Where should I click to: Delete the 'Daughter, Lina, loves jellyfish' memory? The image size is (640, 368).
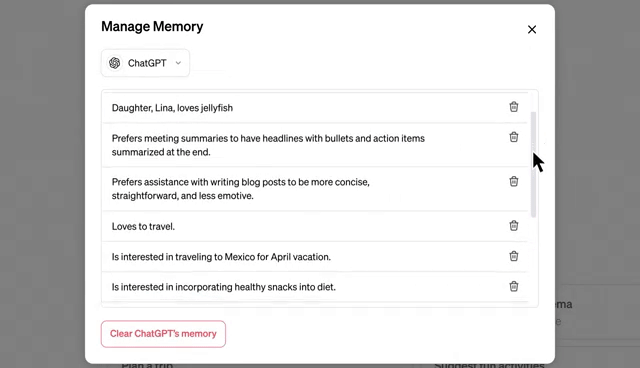pos(513,107)
